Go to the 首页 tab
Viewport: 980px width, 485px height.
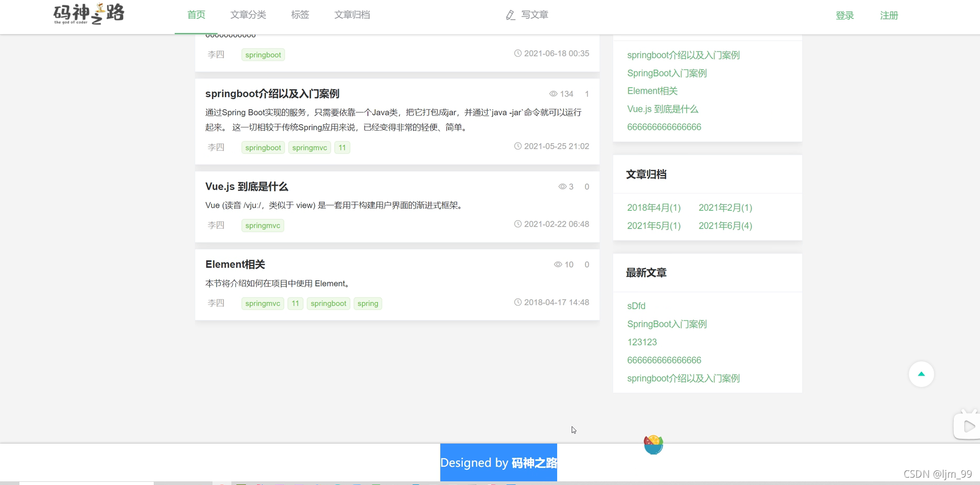pyautogui.click(x=196, y=15)
